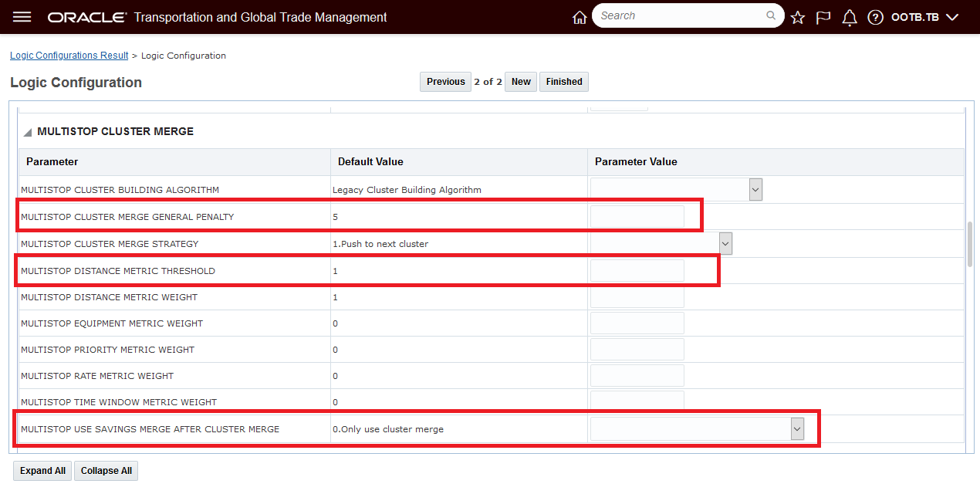Click Collapse All button
This screenshot has height=484, width=980.
point(106,471)
